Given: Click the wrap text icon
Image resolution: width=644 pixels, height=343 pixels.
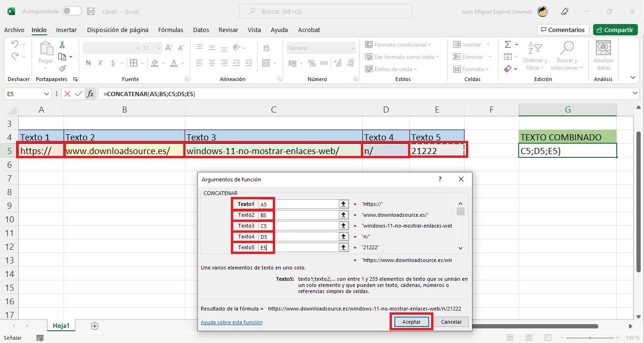Looking at the screenshot, I should 266,48.
